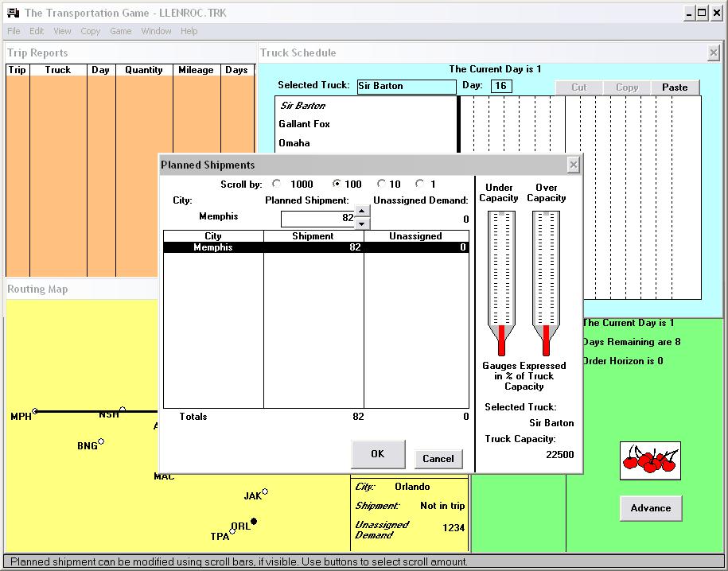Select the Scroll by 100 option
This screenshot has height=571, width=728.
tap(337, 184)
